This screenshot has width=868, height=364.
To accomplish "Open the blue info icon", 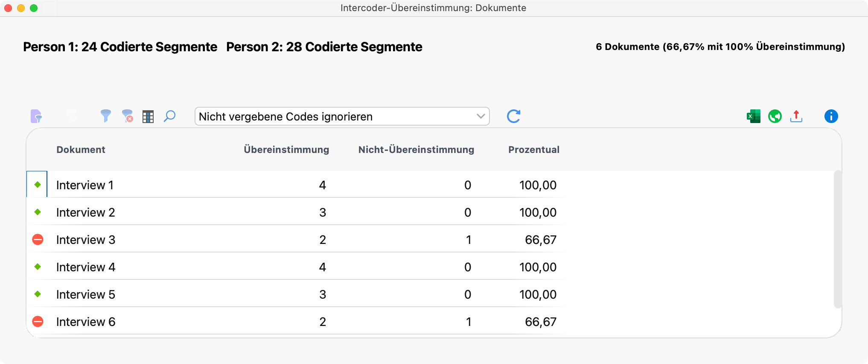I will (831, 116).
